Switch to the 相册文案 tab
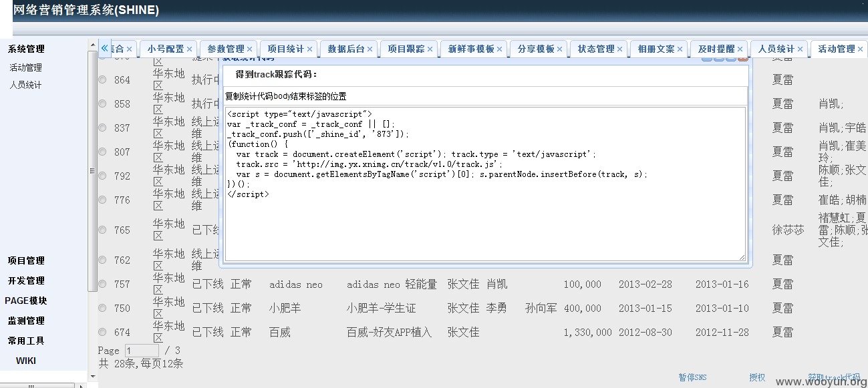The width and height of the screenshot is (868, 388). 656,49
